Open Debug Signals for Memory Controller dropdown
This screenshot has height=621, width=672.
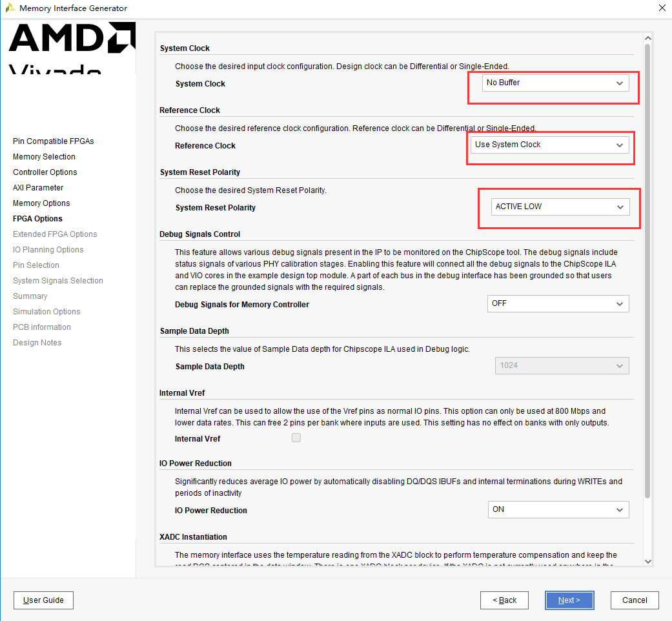pyautogui.click(x=558, y=303)
